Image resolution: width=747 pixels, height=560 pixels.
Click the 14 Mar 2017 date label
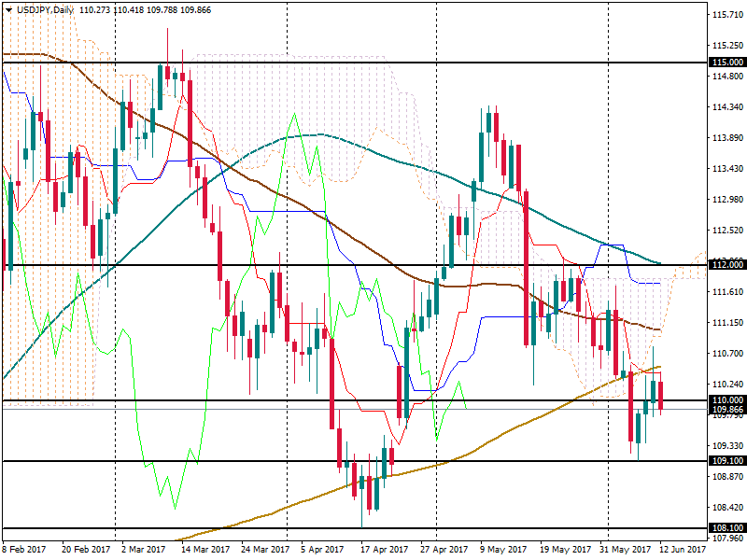click(207, 550)
